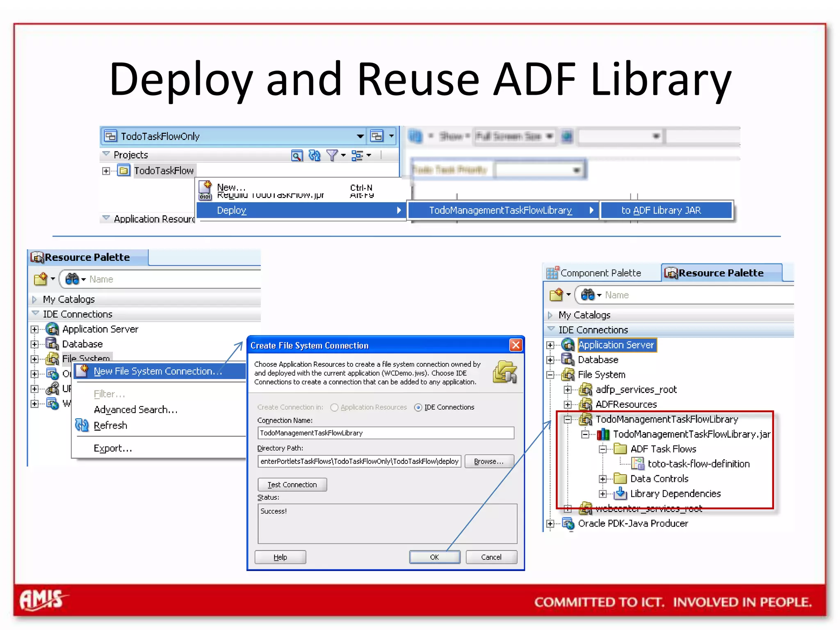Click the binoculars search icon in the right Resource Palette
The height and width of the screenshot is (630, 840).
coord(587,294)
